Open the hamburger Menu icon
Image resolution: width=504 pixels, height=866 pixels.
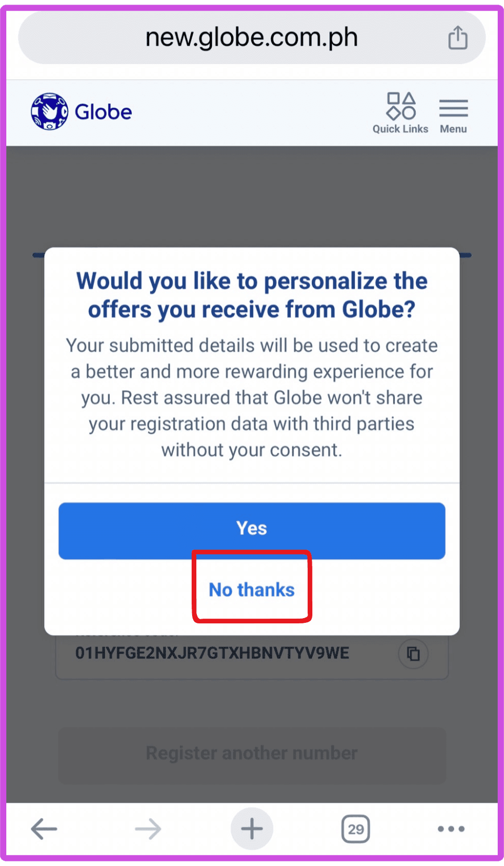(x=453, y=108)
